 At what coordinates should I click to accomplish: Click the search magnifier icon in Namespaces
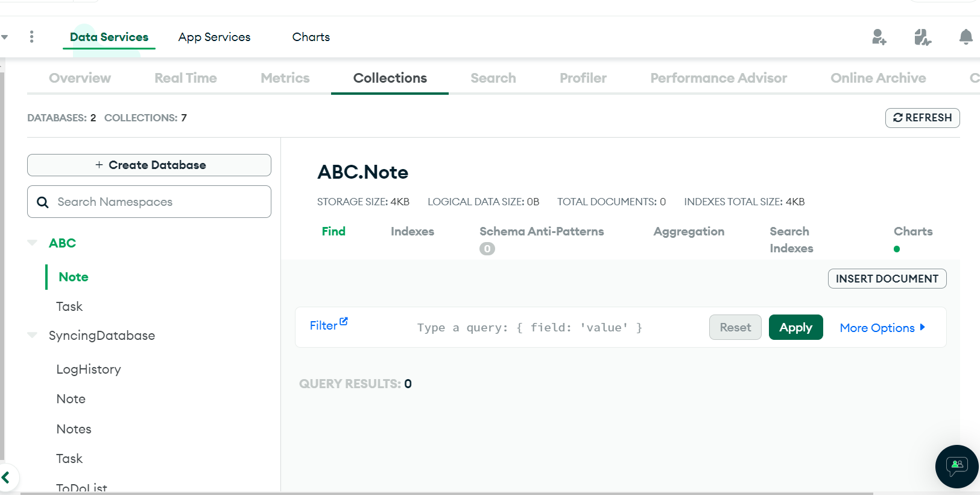click(x=43, y=202)
